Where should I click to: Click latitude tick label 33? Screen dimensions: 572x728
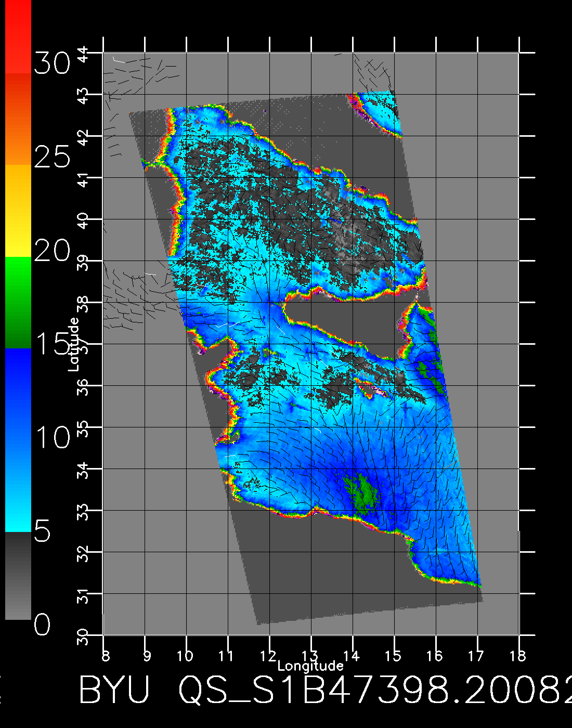(x=83, y=511)
